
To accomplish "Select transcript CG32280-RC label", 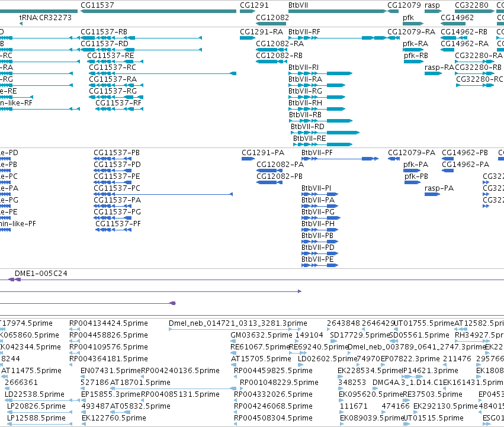I will tap(479, 79).
